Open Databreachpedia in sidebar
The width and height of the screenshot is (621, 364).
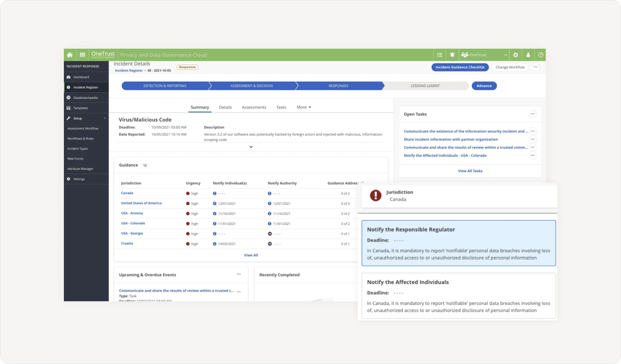86,98
